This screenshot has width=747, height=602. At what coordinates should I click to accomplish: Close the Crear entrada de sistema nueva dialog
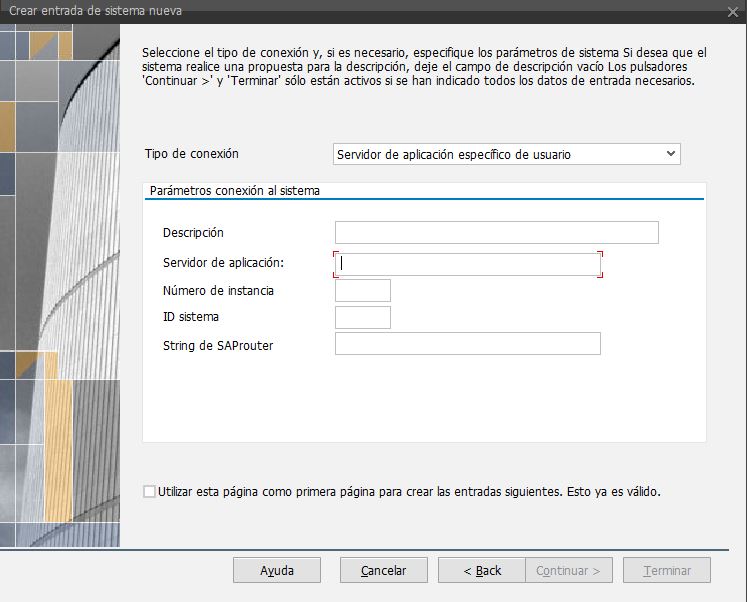(x=733, y=12)
